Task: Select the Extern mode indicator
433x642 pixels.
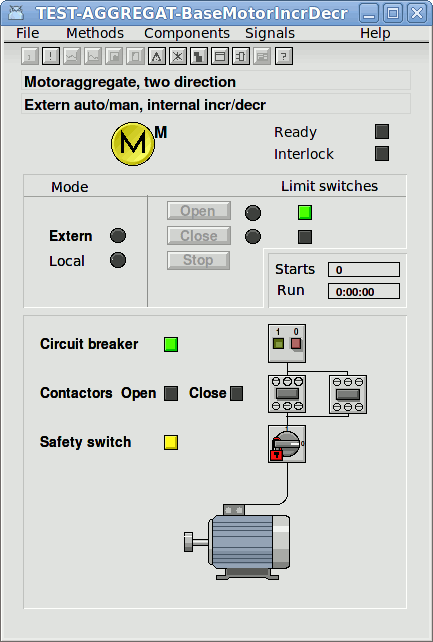Action: [x=118, y=235]
